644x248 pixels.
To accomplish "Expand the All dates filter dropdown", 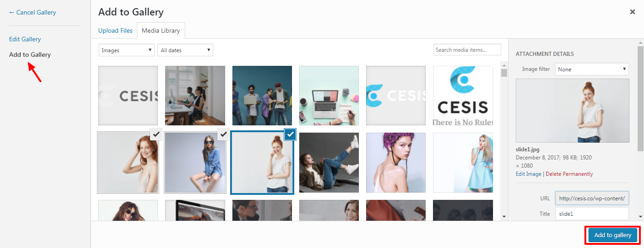I will tap(185, 50).
